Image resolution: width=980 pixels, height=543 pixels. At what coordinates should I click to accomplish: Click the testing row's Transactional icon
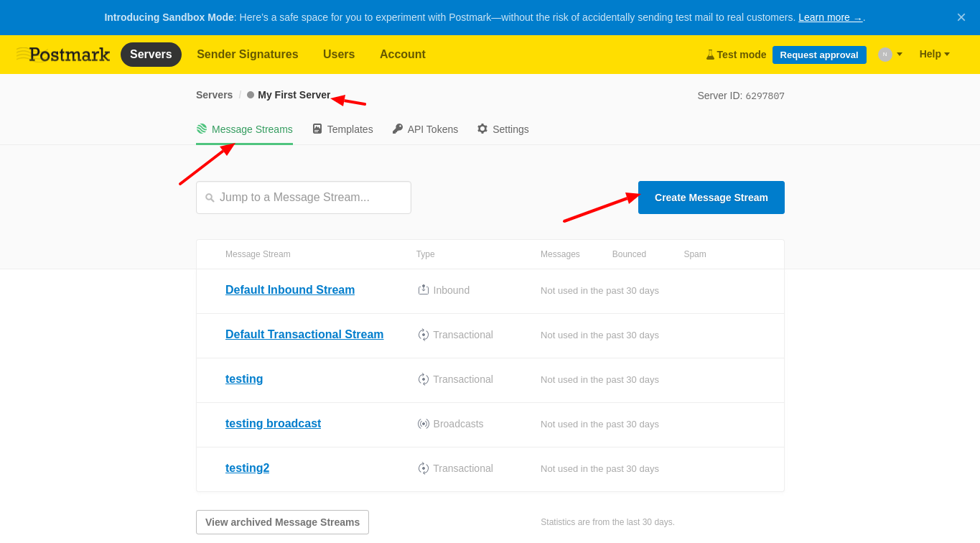[x=424, y=379]
